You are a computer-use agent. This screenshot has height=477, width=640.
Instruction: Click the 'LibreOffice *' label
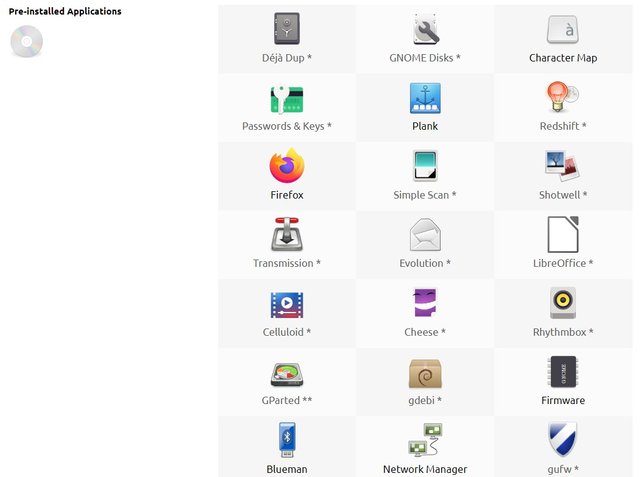[563, 263]
